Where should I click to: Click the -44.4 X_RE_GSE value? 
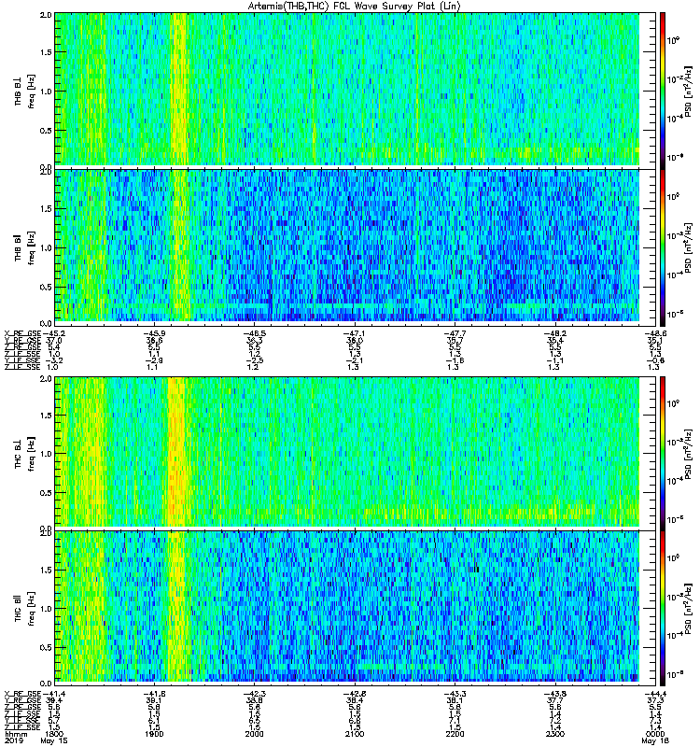(655, 694)
